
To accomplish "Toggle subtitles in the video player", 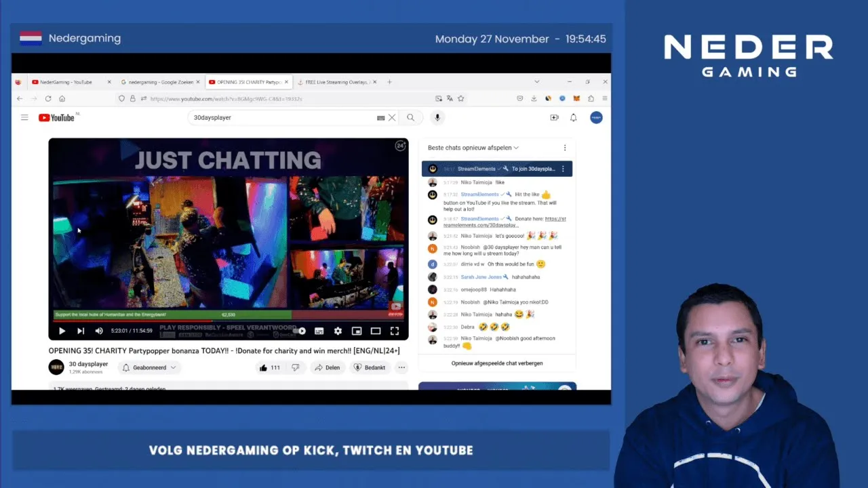I will [319, 331].
